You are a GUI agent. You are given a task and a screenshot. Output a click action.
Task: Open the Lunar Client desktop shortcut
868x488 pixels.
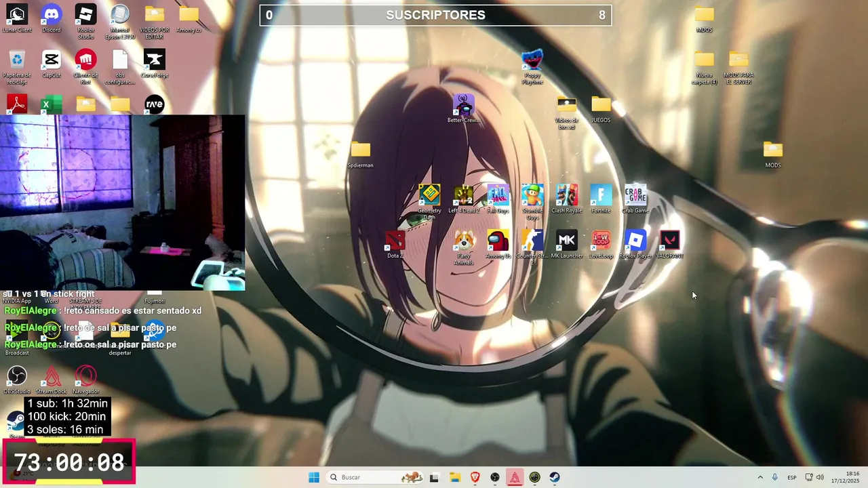click(17, 19)
